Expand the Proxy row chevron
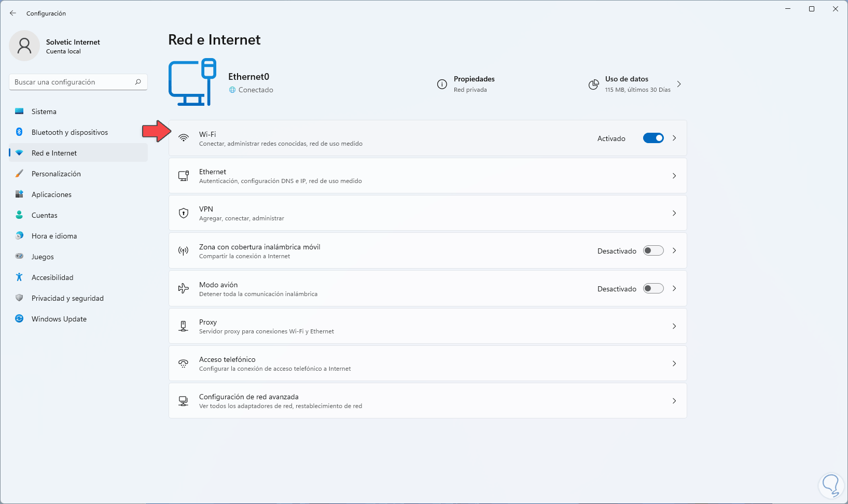 click(674, 326)
